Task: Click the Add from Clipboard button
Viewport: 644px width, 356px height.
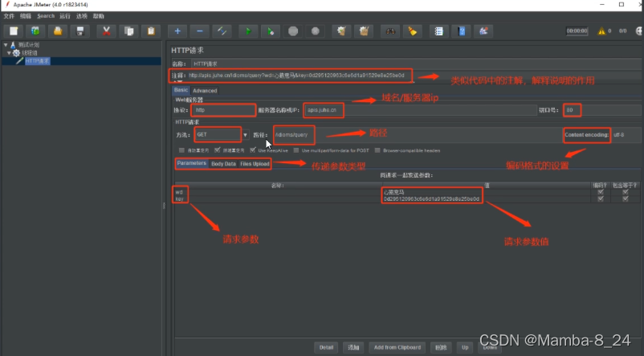Action: 397,347
